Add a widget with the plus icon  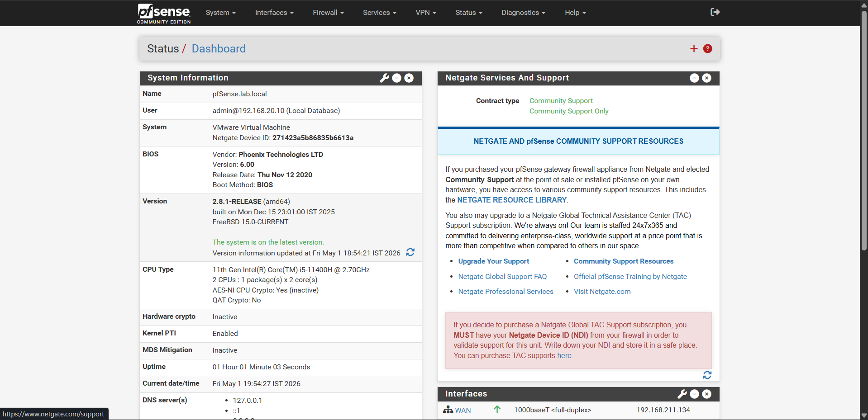694,49
